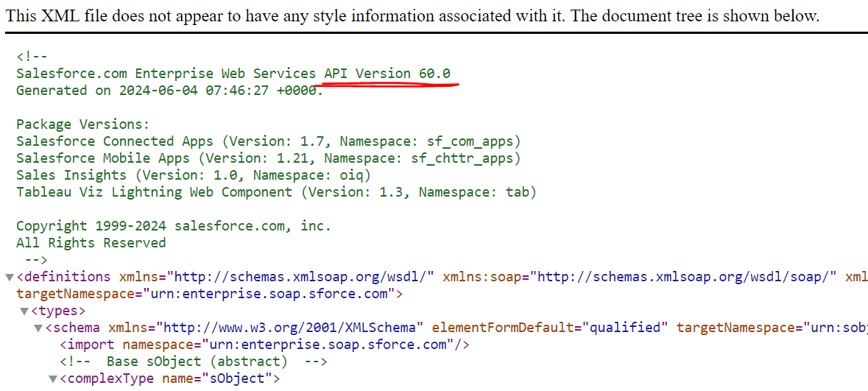Image resolution: width=868 pixels, height=391 pixels.
Task: Collapse the schema element triangle
Action: tap(38, 328)
